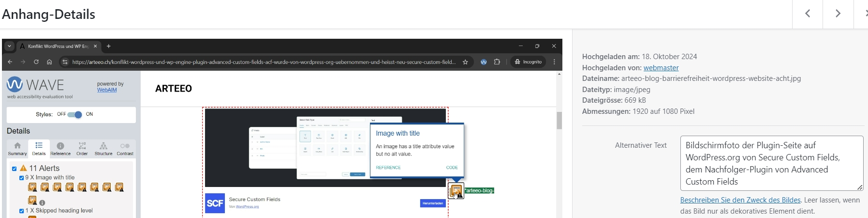The image size is (868, 218).
Task: Click the browser home icon
Action: (x=49, y=62)
